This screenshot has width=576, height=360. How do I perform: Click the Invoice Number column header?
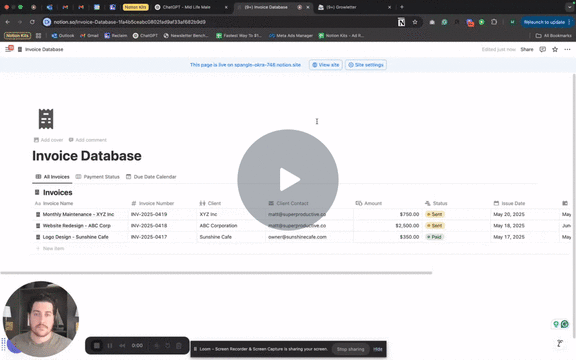pos(152,203)
